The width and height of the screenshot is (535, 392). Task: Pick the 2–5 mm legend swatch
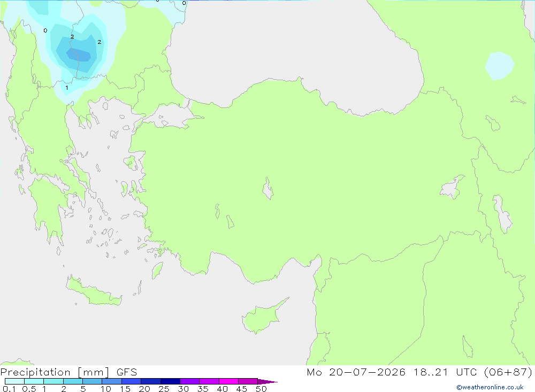point(73,381)
